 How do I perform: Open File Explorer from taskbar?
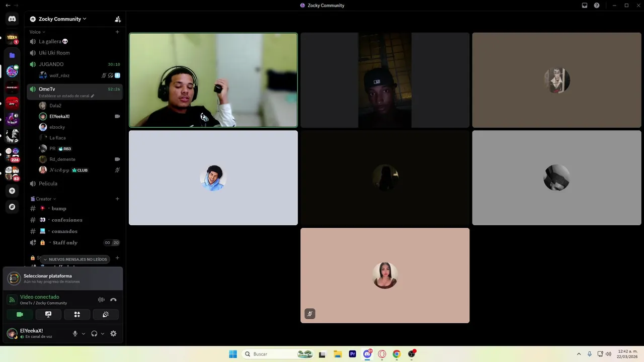pyautogui.click(x=338, y=354)
